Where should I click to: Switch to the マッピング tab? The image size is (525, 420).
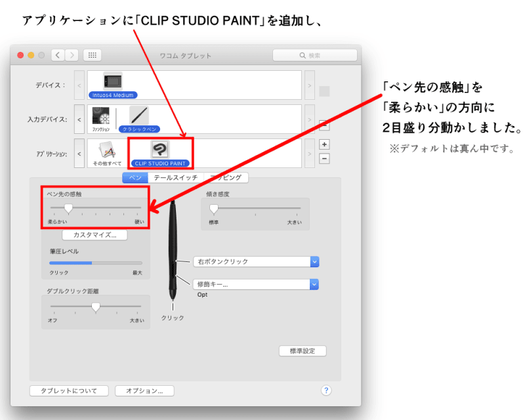226,177
